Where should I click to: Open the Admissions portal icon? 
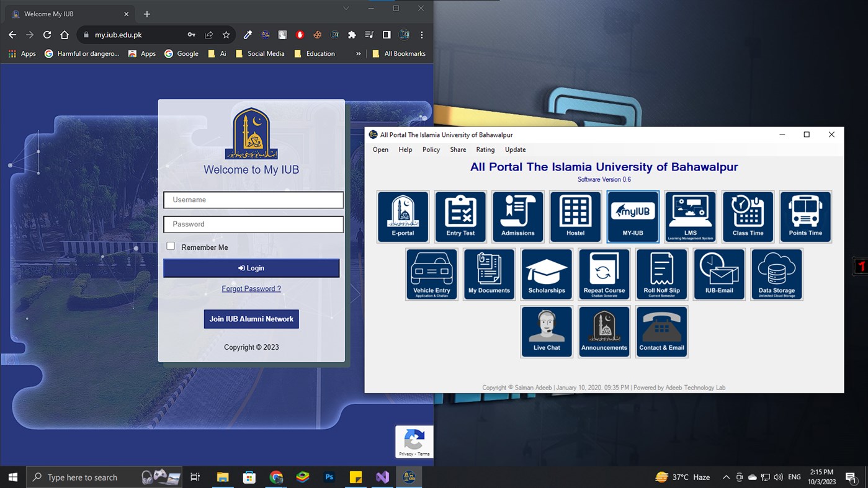tap(517, 216)
